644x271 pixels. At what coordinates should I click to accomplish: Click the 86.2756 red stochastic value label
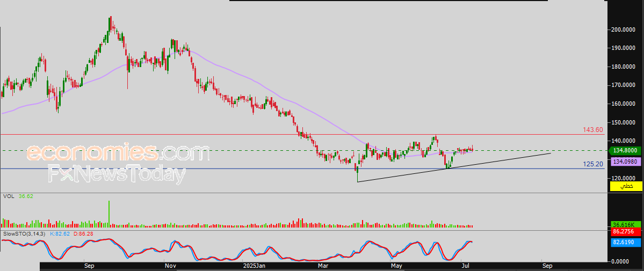626,232
